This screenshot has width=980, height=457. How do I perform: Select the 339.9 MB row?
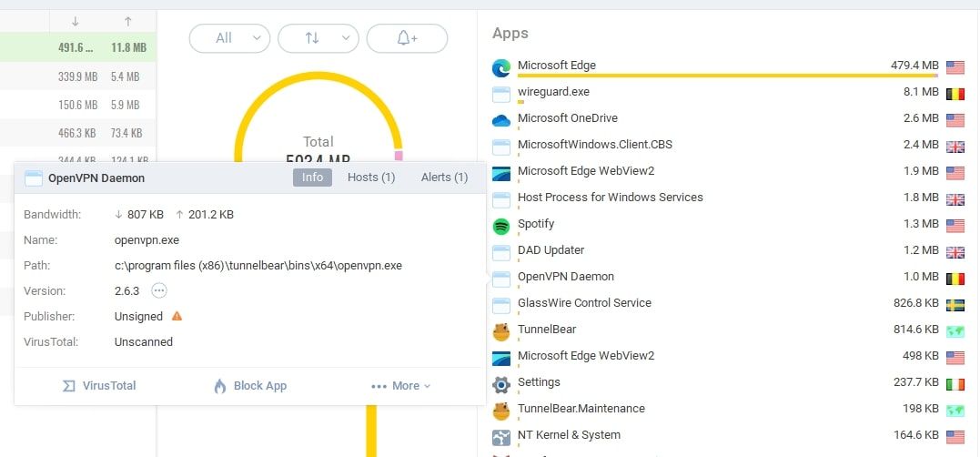pyautogui.click(x=78, y=76)
